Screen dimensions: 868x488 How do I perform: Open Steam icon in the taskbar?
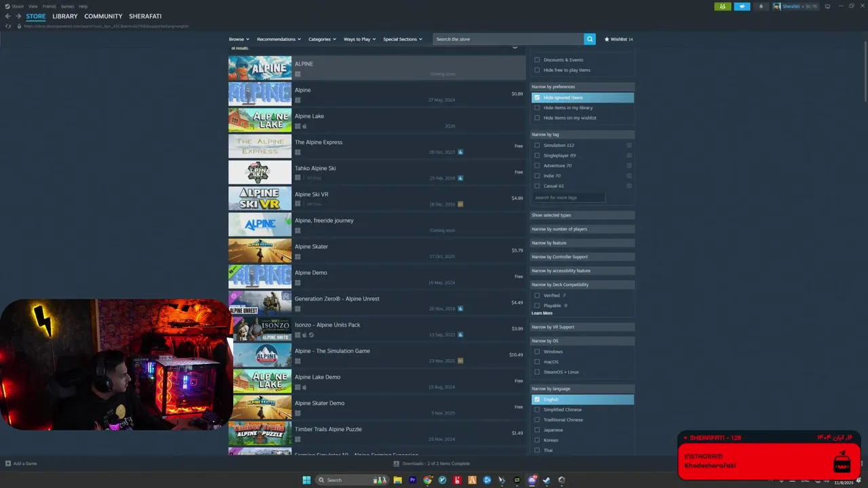[x=547, y=480]
